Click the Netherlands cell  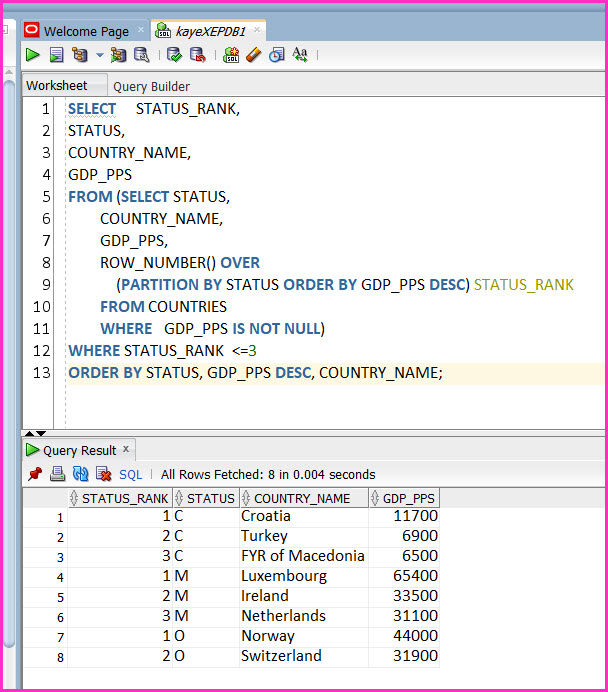click(x=304, y=616)
